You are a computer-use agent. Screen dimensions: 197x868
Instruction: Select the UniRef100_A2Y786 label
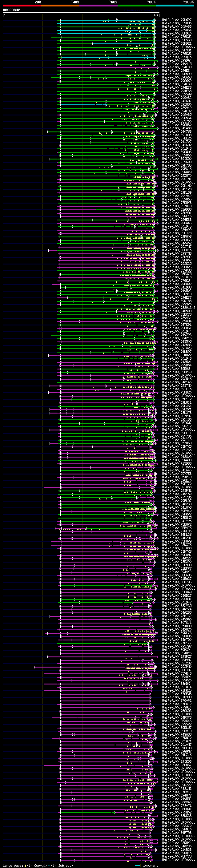point(177,436)
